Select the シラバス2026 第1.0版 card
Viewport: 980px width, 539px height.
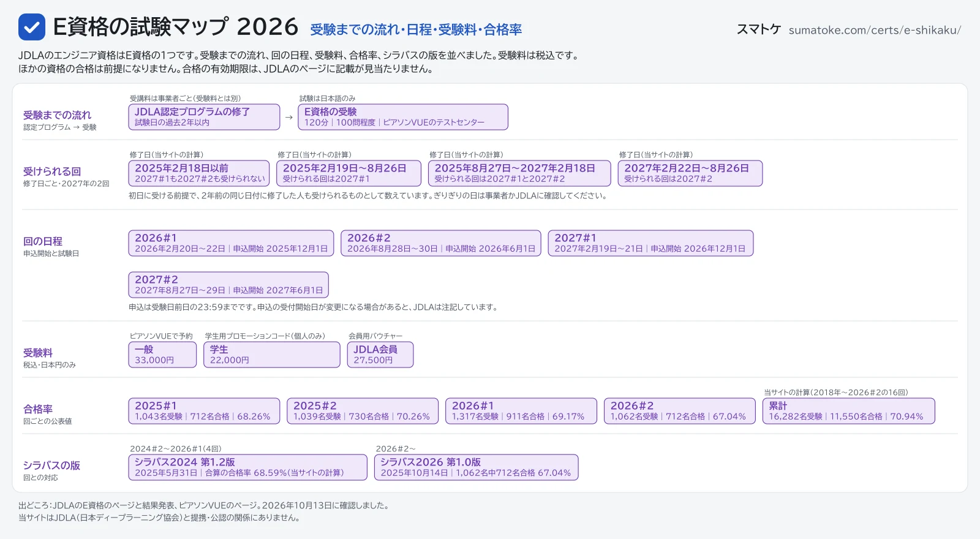coord(476,467)
